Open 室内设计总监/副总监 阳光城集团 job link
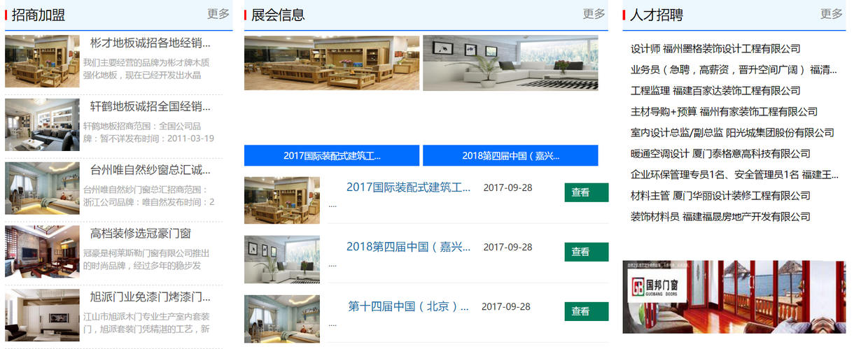868x349 pixels. pos(731,133)
